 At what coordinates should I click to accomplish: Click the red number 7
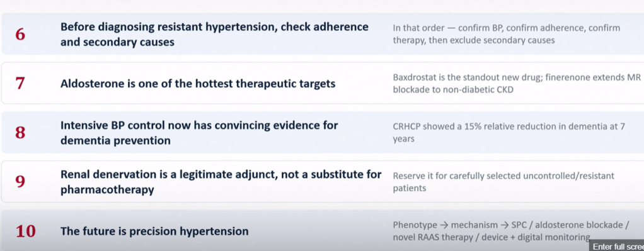[21, 84]
